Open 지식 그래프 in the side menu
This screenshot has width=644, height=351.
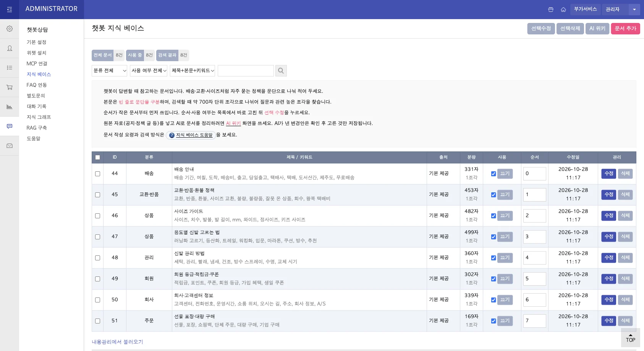(x=39, y=117)
